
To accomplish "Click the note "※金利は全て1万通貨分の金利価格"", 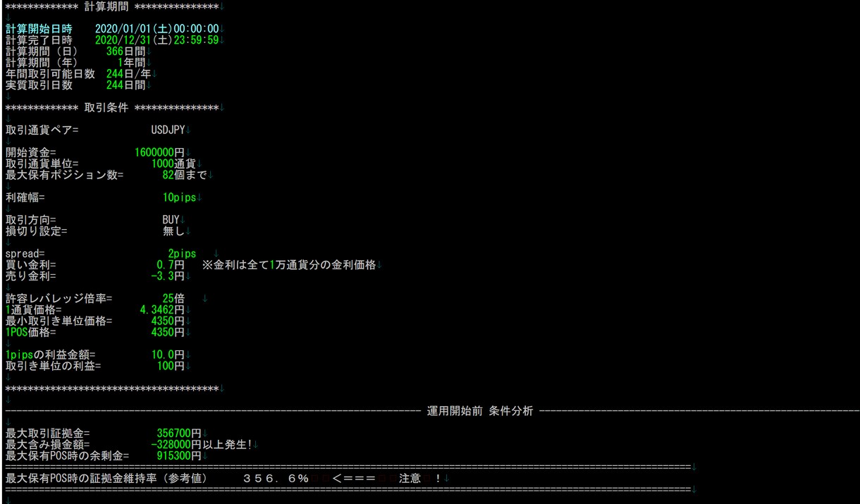I will tap(290, 266).
